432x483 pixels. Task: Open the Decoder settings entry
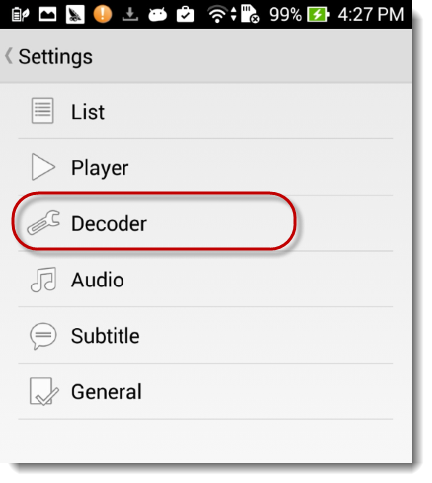(x=206, y=223)
